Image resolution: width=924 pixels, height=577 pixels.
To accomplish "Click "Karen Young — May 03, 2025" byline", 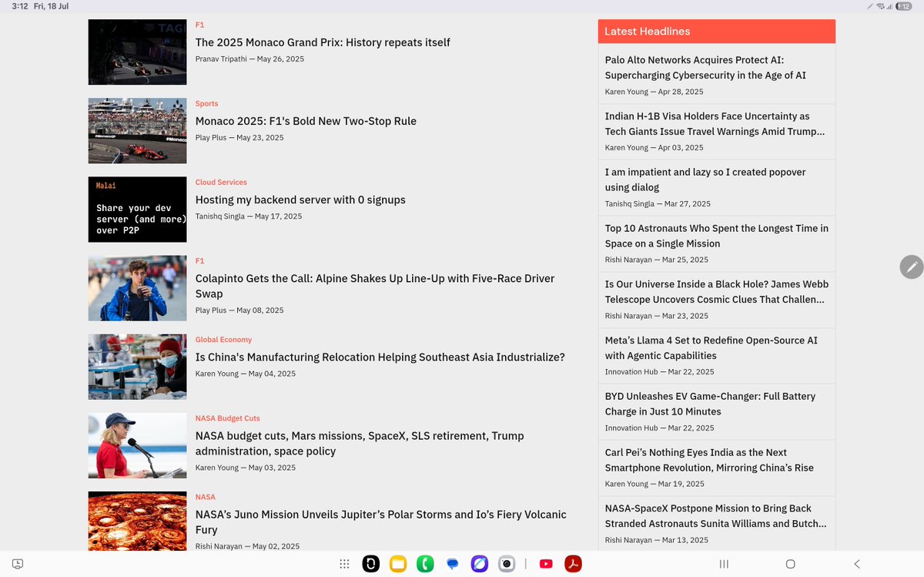I will click(245, 467).
